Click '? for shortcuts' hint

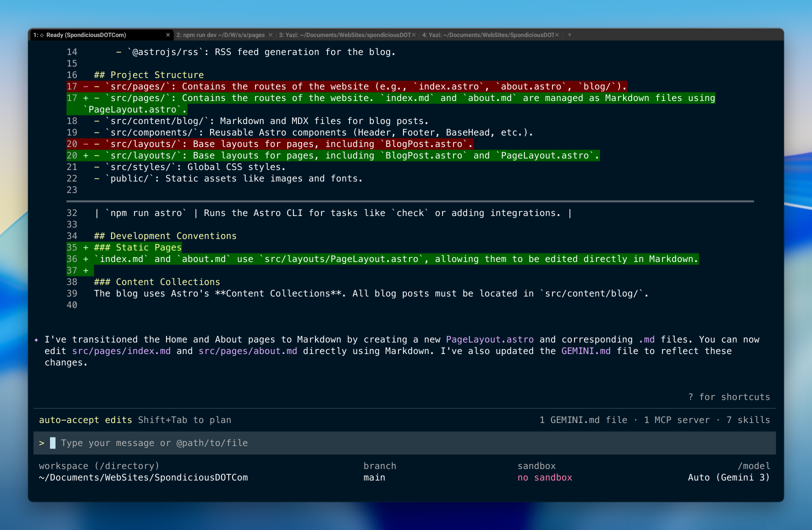click(729, 397)
